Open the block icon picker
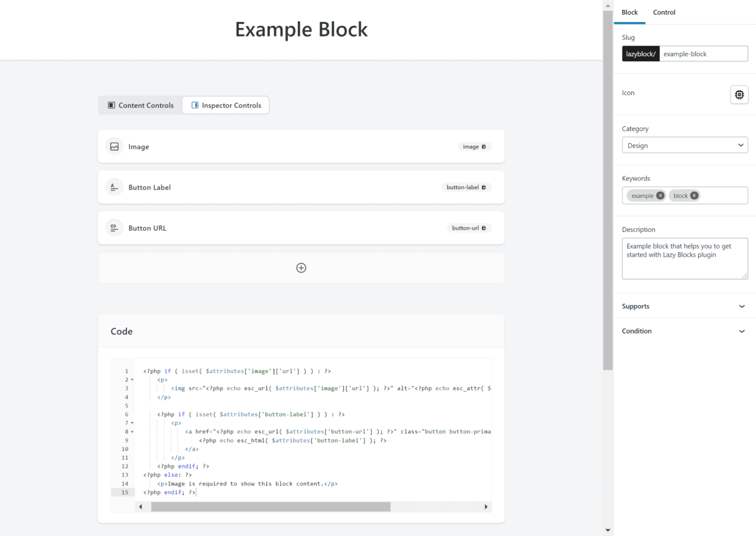Image resolution: width=756 pixels, height=536 pixels. (739, 95)
